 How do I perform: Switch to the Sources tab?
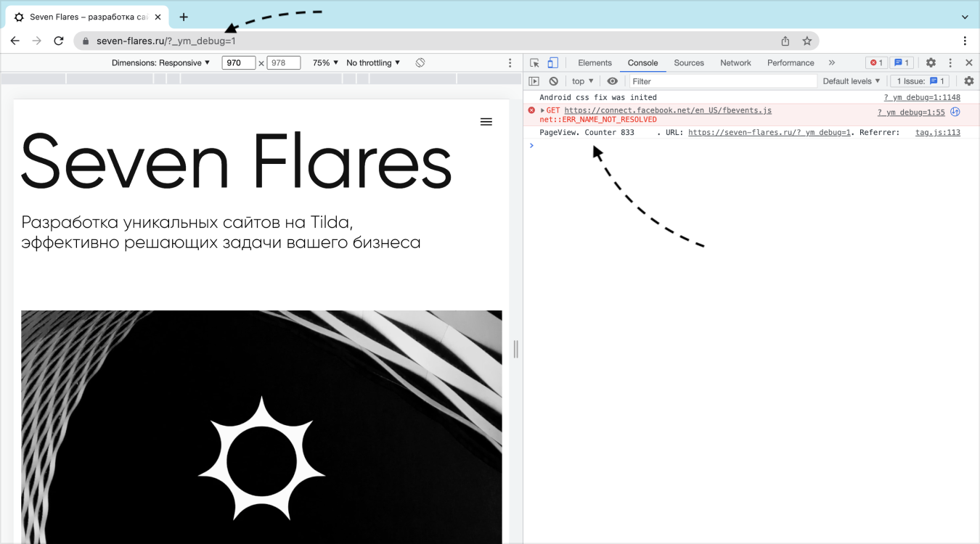click(689, 63)
